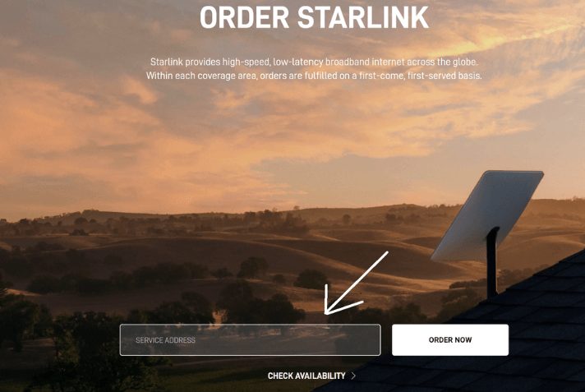Click the "low-latency broadband internet" phrase
585x392 pixels.
340,62
